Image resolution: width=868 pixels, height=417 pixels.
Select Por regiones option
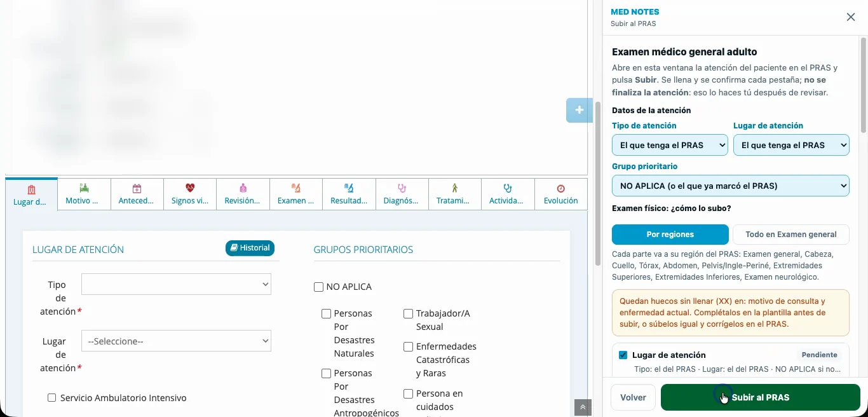click(670, 234)
